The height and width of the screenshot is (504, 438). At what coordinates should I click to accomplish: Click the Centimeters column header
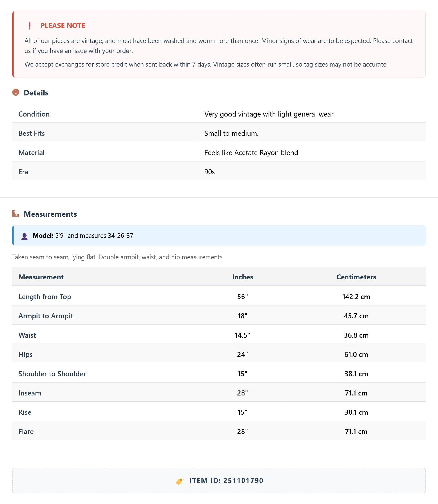356,277
